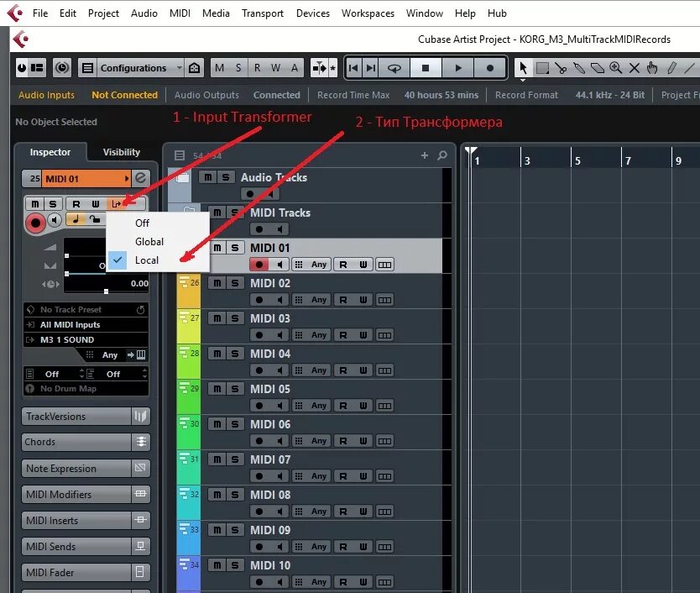Select the Mute X tool

[634, 68]
